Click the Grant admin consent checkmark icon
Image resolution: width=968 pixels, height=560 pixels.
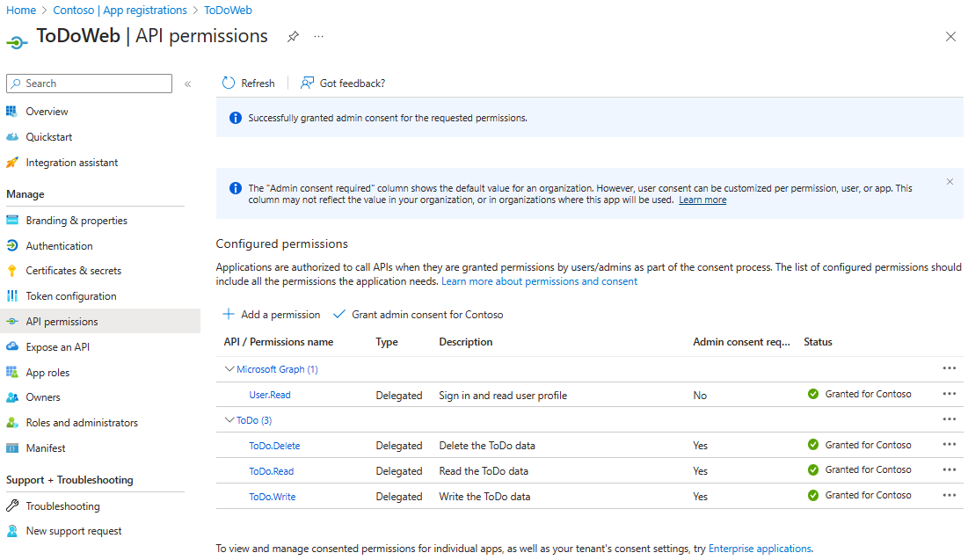pos(339,314)
